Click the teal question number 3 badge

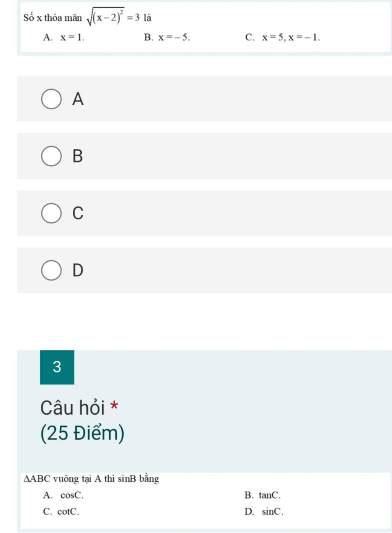point(57,367)
